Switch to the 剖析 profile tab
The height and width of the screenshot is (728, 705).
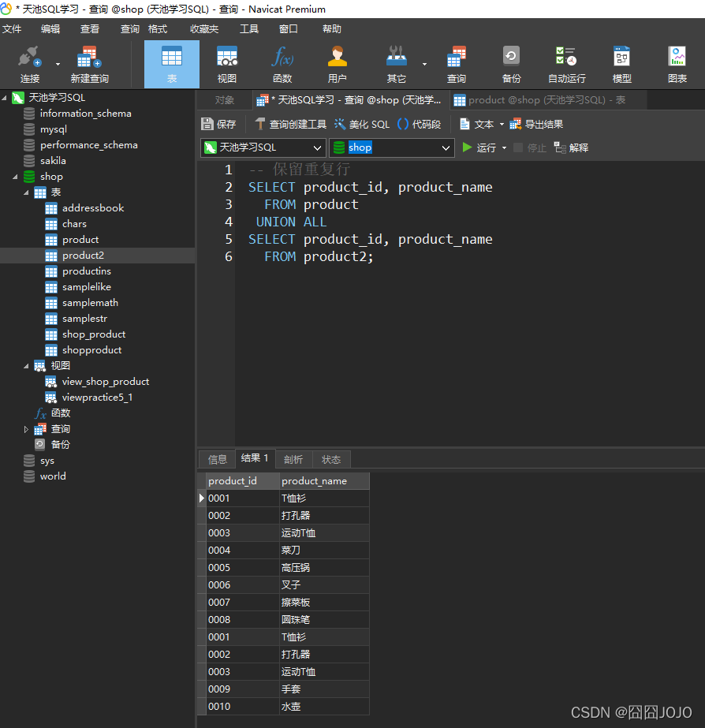293,459
